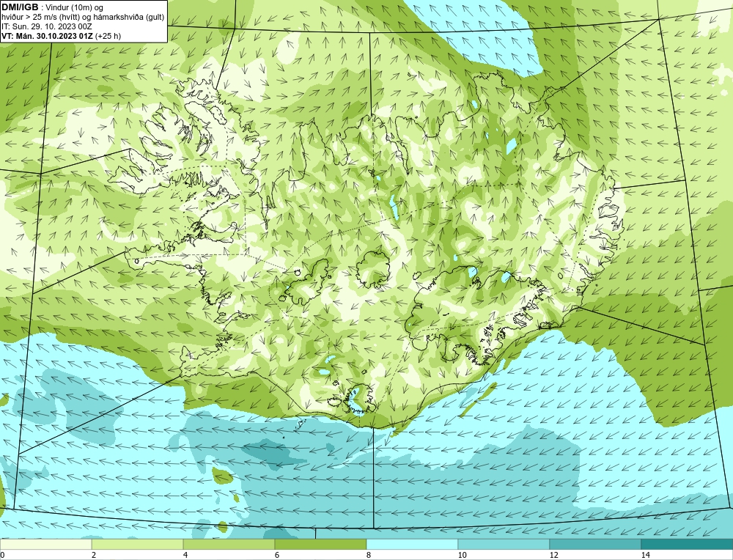733x560 pixels.
Task: Click the legend label 0
Action: [x=2, y=555]
